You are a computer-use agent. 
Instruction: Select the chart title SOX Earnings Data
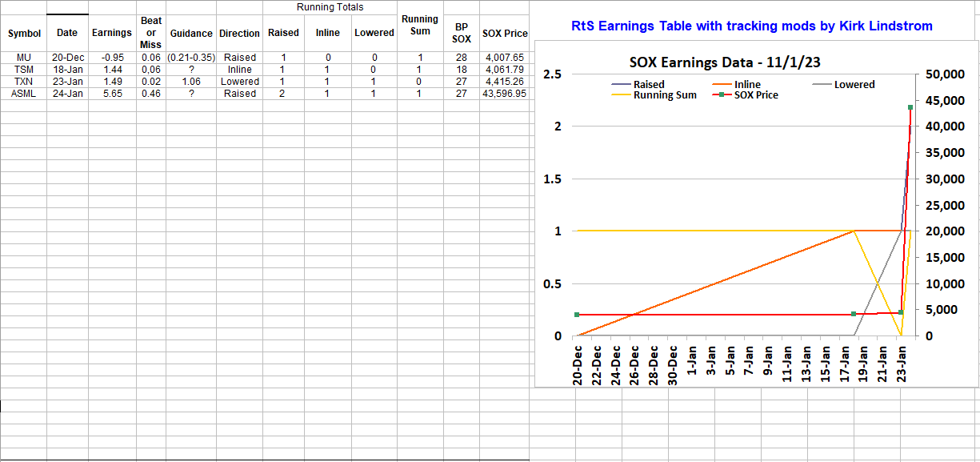point(725,63)
